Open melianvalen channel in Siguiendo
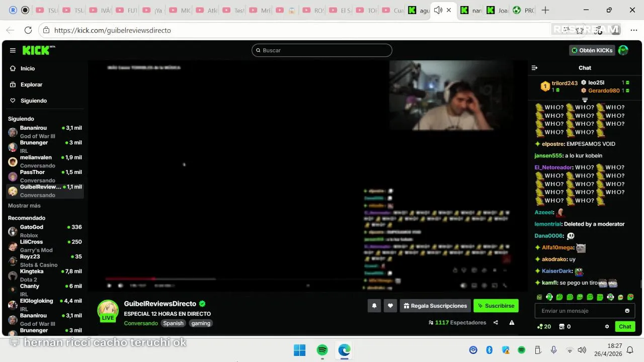 click(x=45, y=161)
